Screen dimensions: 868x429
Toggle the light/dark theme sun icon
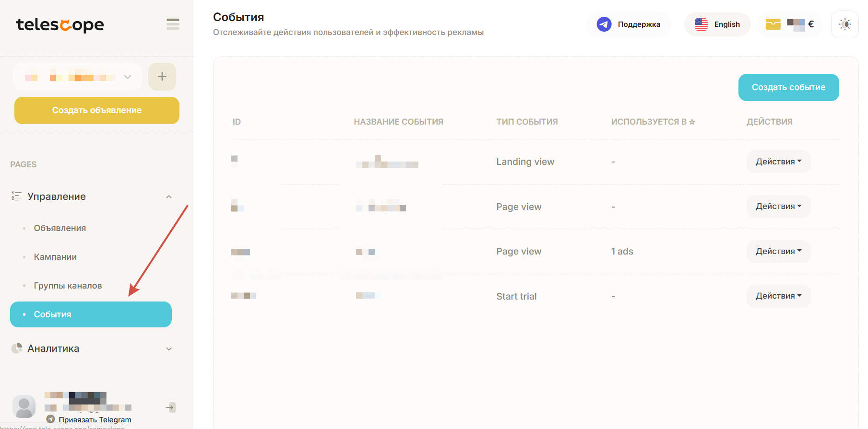click(844, 24)
